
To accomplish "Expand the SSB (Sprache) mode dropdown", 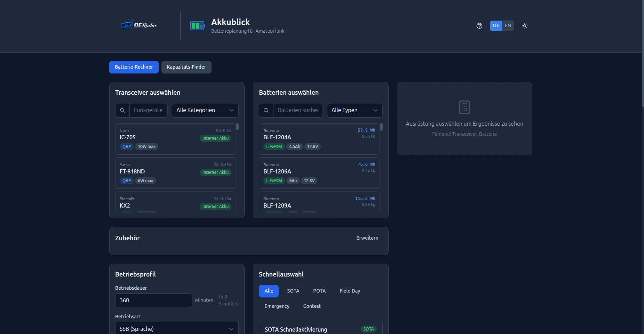I will click(x=176, y=329).
